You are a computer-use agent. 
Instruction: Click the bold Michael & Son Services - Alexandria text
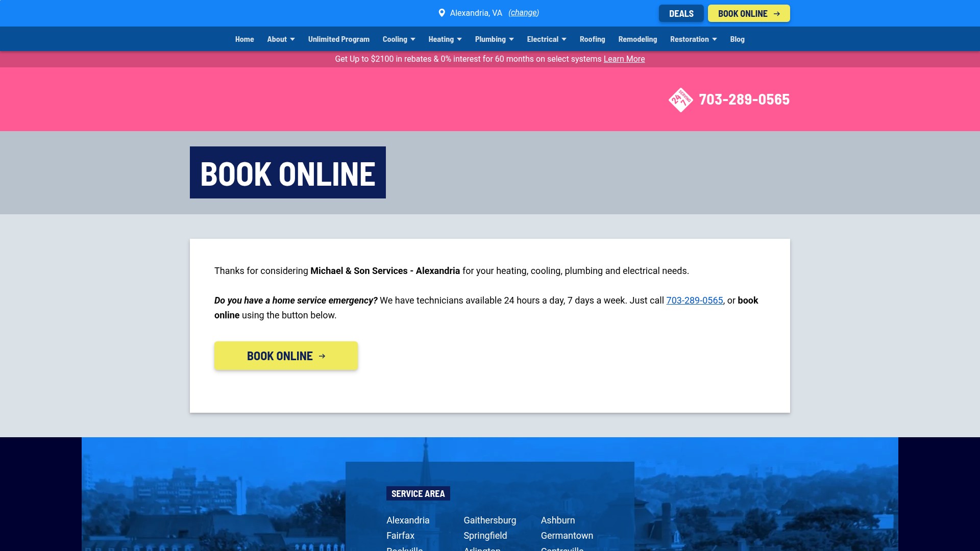[385, 271]
